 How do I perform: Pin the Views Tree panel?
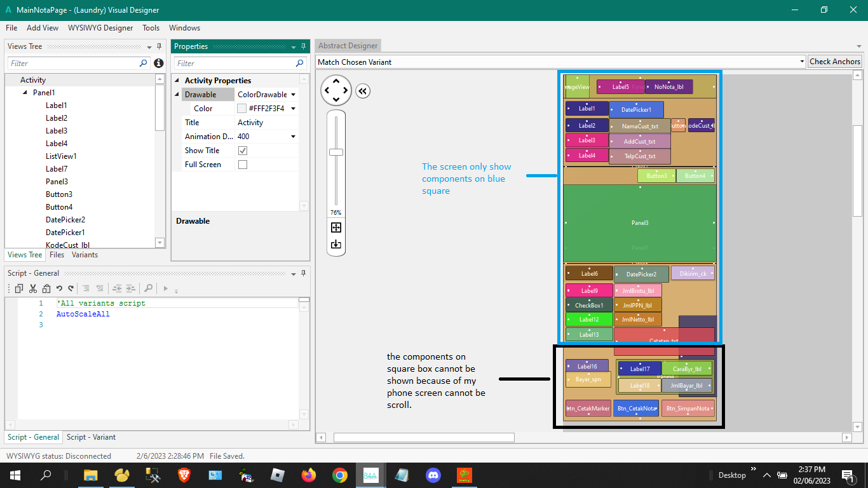159,46
